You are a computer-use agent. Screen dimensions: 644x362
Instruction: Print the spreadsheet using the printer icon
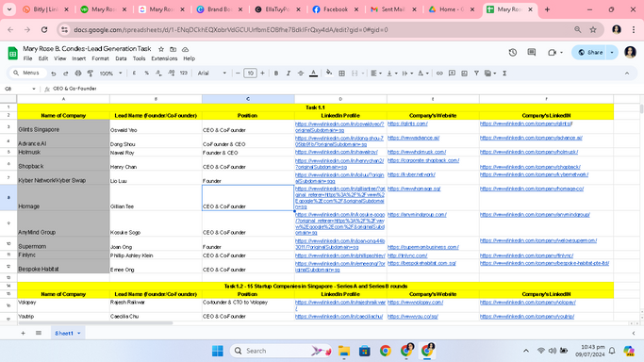[x=78, y=74]
